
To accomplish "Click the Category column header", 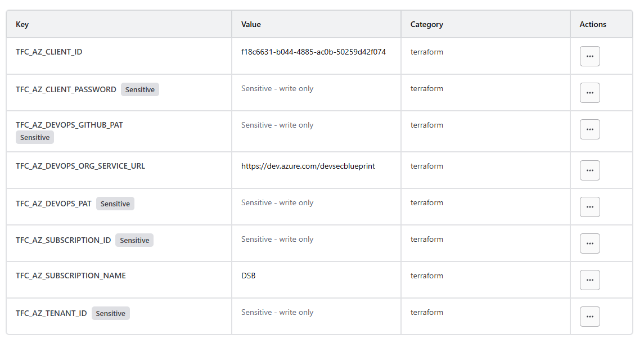I will [x=426, y=24].
